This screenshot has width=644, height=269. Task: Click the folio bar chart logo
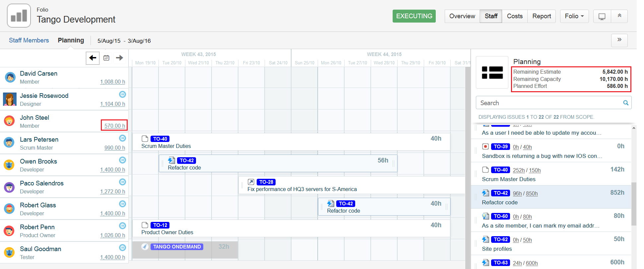19,16
